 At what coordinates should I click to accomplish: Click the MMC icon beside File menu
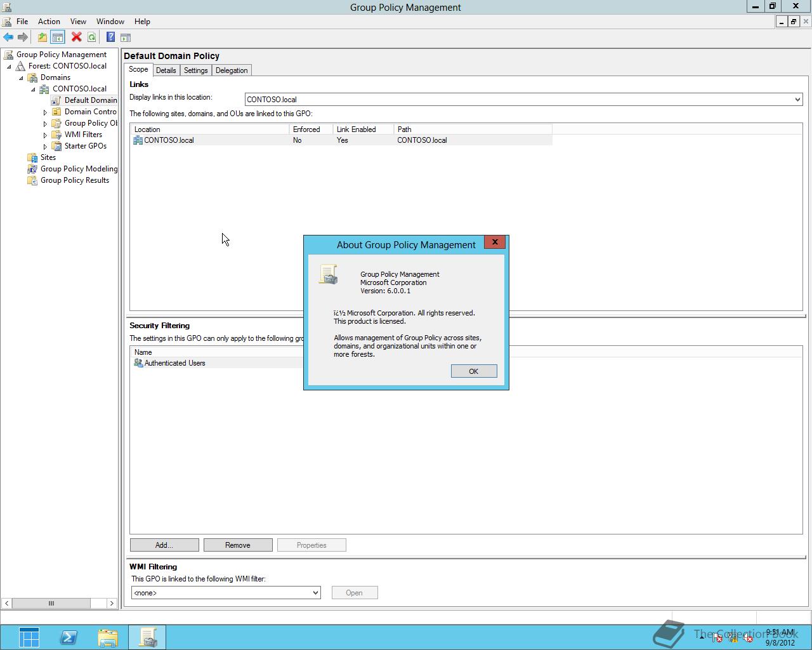tap(7, 22)
